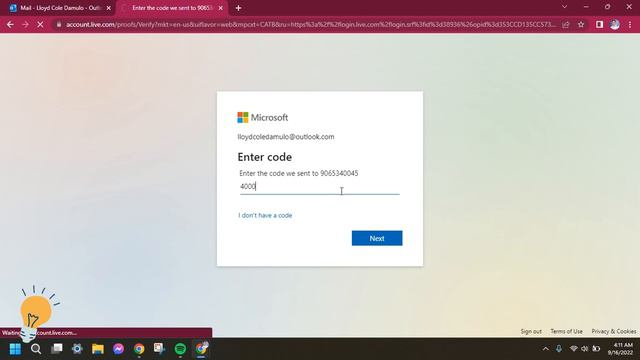Image resolution: width=640 pixels, height=360 pixels.
Task: Select the lloydcoledamulo@outlook.com text
Action: pyautogui.click(x=286, y=137)
